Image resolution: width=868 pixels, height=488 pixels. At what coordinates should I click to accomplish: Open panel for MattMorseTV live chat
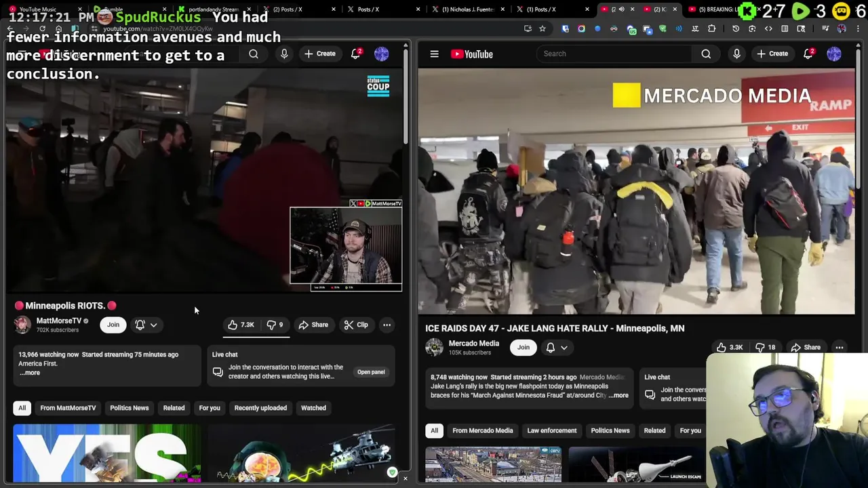[371, 372]
